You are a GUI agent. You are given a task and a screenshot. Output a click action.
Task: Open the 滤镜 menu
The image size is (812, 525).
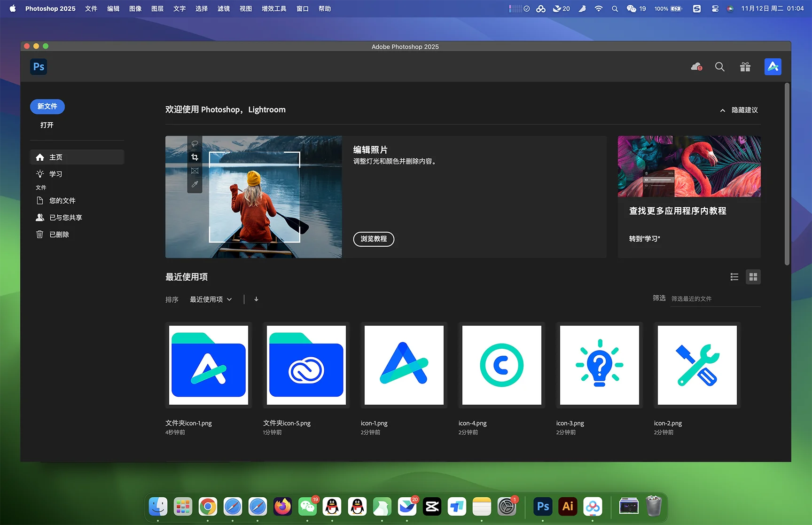(224, 8)
